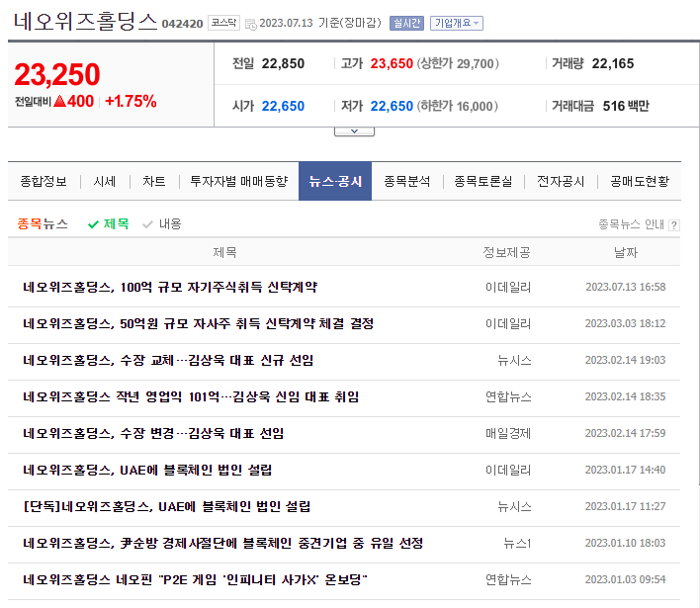Click the 네오위즈홀딩스 stock title

[x=86, y=22]
